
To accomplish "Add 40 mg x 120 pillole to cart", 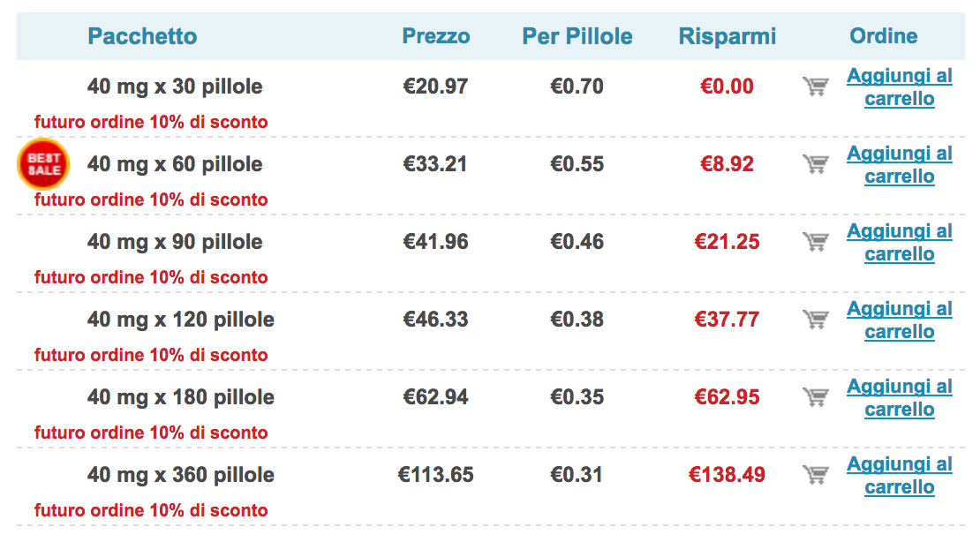I will (x=900, y=320).
